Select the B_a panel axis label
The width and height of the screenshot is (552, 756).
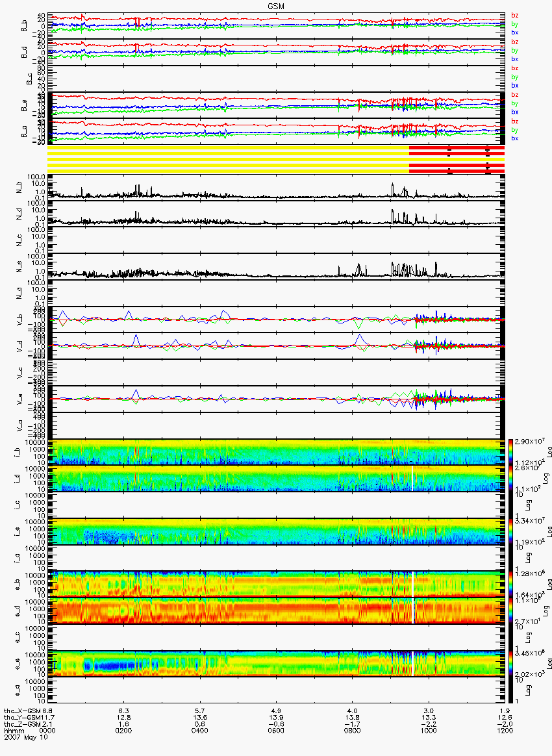(x=25, y=132)
